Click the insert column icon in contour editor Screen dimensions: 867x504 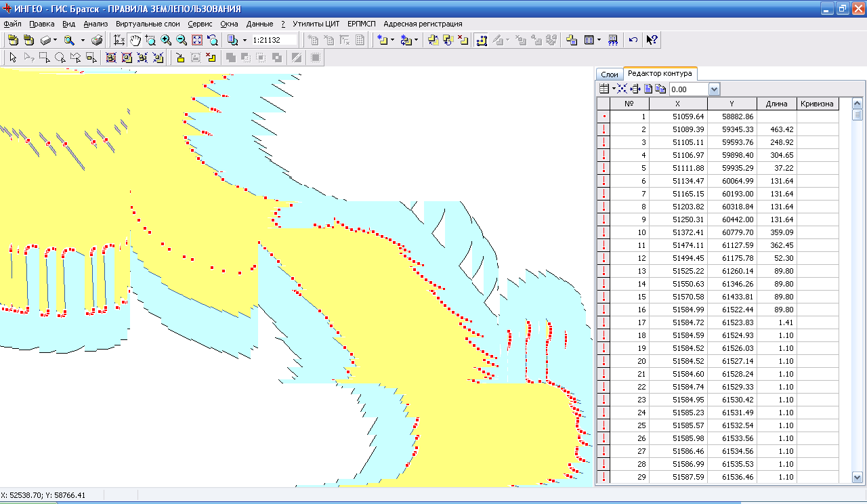635,89
